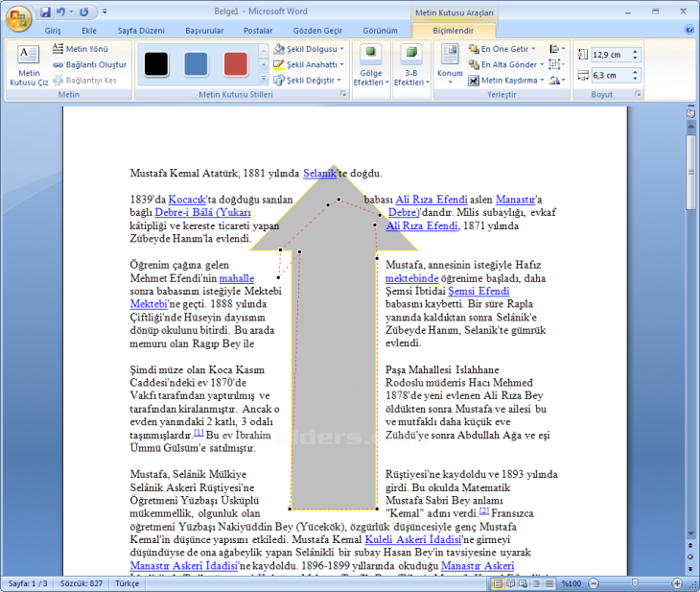Change text direction with Metin Yönü
Image resolution: width=700 pixels, height=592 pixels.
[x=81, y=49]
